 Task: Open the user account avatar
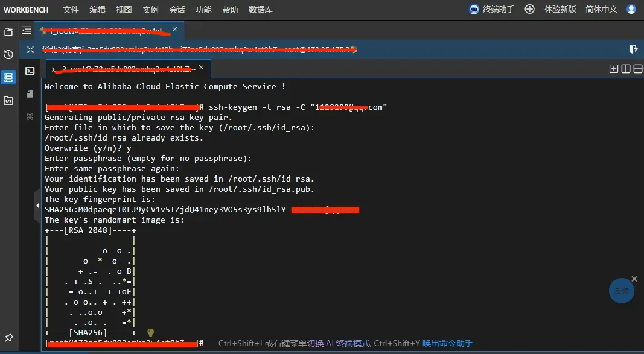pos(631,9)
